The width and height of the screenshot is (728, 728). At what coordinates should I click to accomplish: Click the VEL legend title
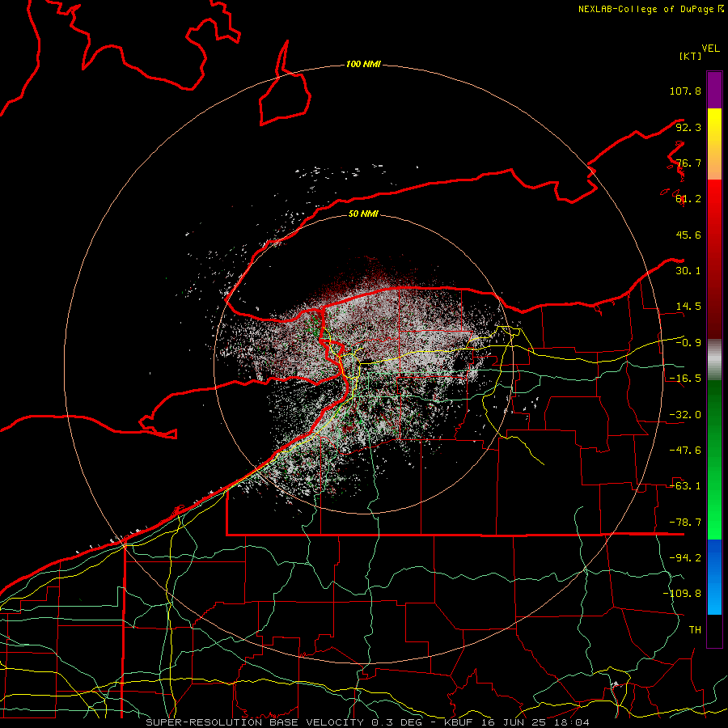710,49
